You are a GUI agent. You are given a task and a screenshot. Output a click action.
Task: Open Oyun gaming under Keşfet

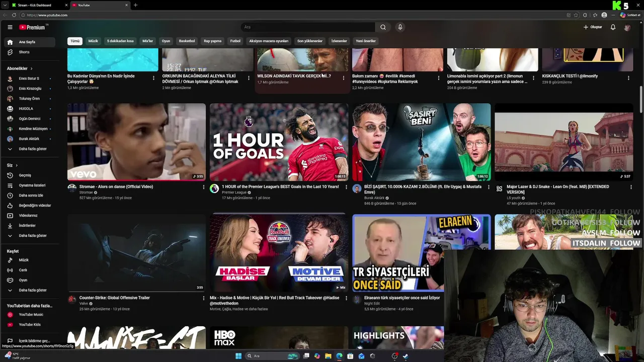[30, 280]
